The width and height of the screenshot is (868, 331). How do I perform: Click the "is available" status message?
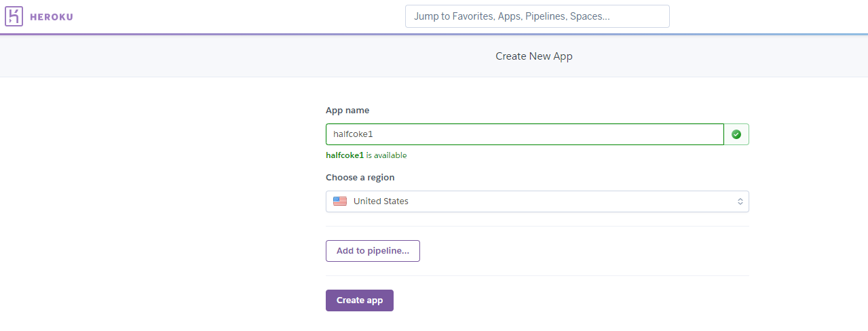point(386,155)
